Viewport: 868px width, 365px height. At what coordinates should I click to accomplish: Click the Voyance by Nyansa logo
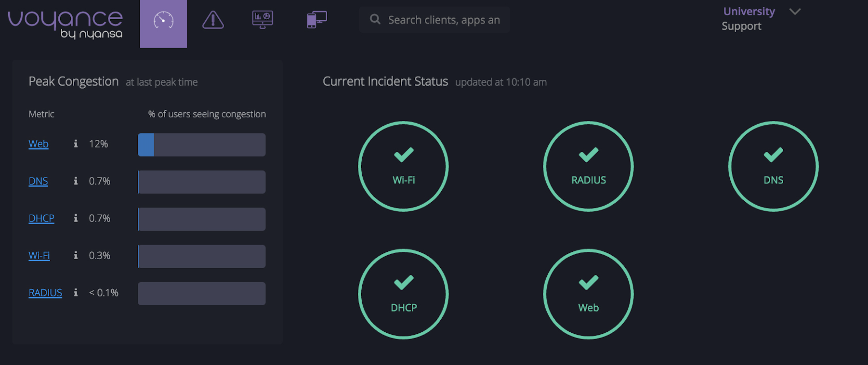[x=66, y=23]
